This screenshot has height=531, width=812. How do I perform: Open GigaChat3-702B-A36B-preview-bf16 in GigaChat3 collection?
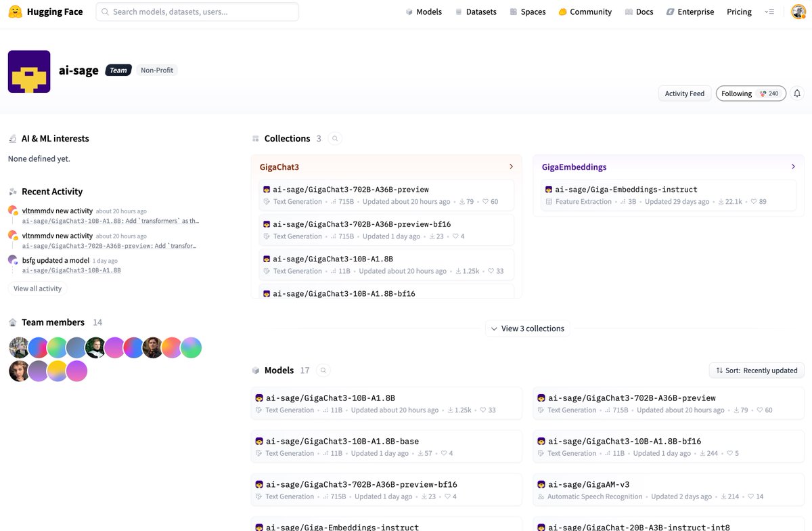386,230
